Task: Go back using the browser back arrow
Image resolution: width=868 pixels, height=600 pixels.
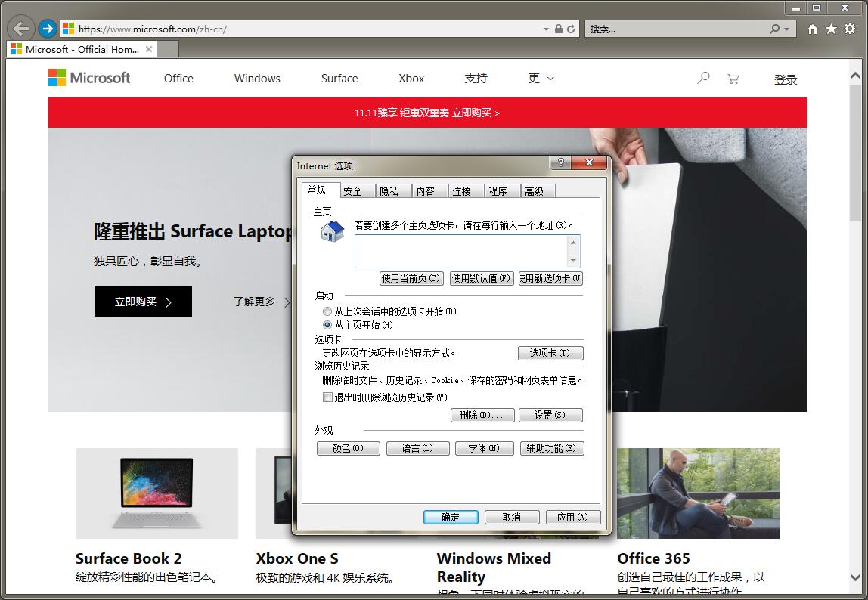Action: pos(21,28)
